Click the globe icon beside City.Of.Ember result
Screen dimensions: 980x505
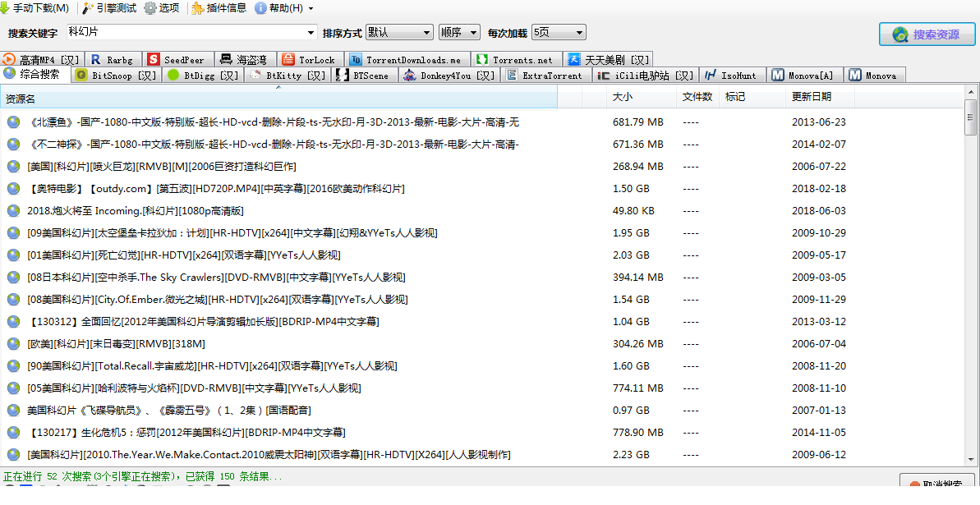click(x=13, y=300)
